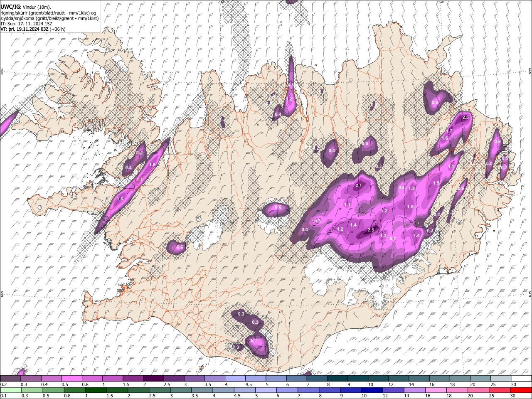Pick the royal blue 8 swatch in the rain legend
The image size is (532, 399).
coord(329,390)
